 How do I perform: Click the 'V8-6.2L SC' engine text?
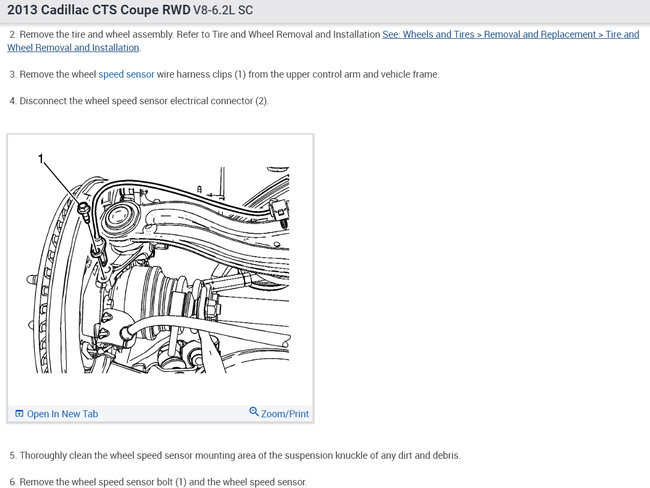[223, 10]
